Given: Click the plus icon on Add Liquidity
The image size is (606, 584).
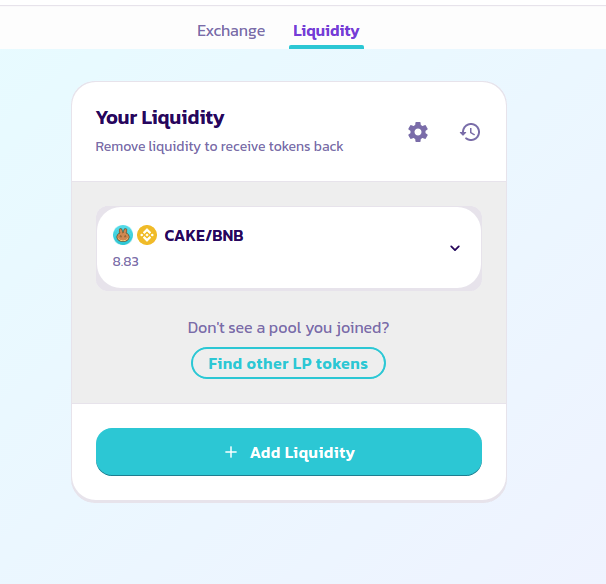Looking at the screenshot, I should 231,452.
